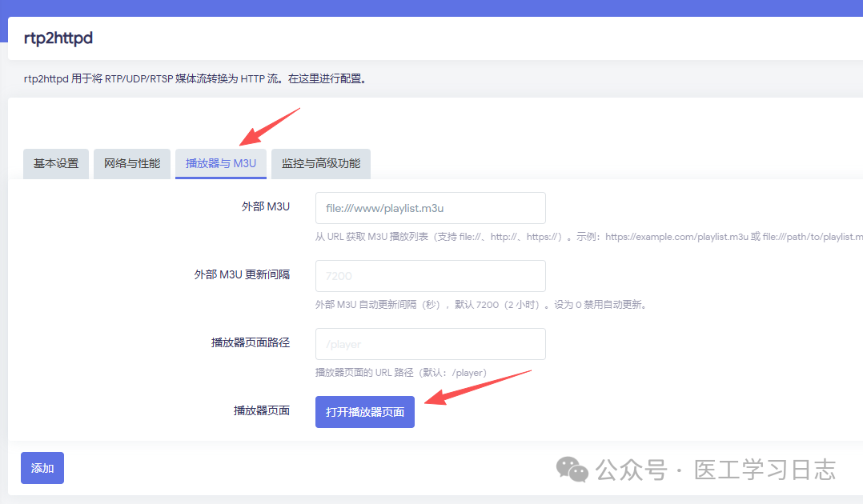Screen dimensions: 863x504
Task: Click the 外部 M3U URL input field
Action: 430,208
